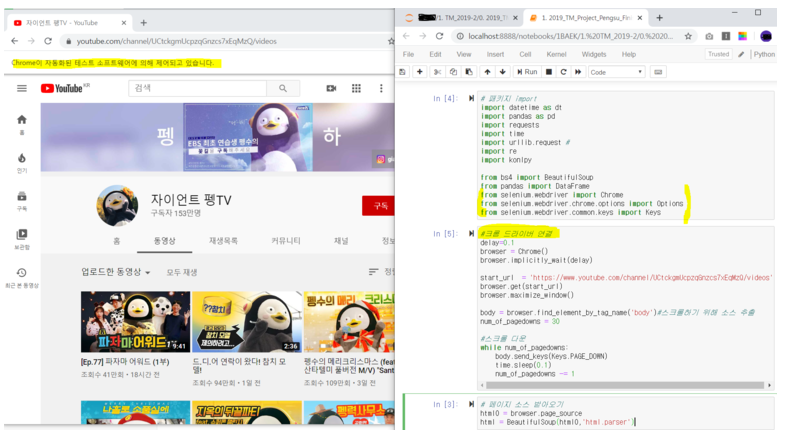The image size is (785, 434).
Task: Switch to the 채널 channel tab
Action: coord(341,241)
